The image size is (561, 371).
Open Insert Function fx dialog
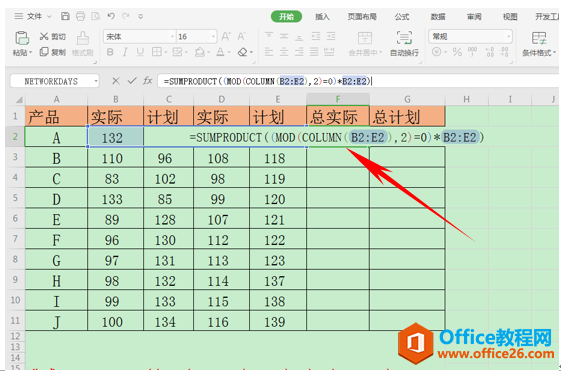(148, 81)
